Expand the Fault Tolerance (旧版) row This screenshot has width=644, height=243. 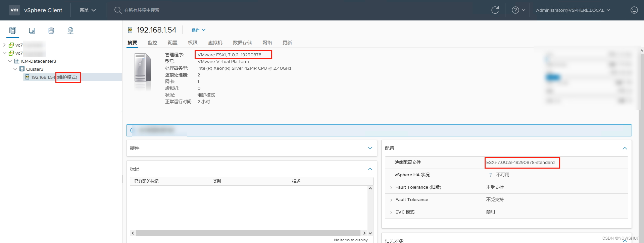391,187
